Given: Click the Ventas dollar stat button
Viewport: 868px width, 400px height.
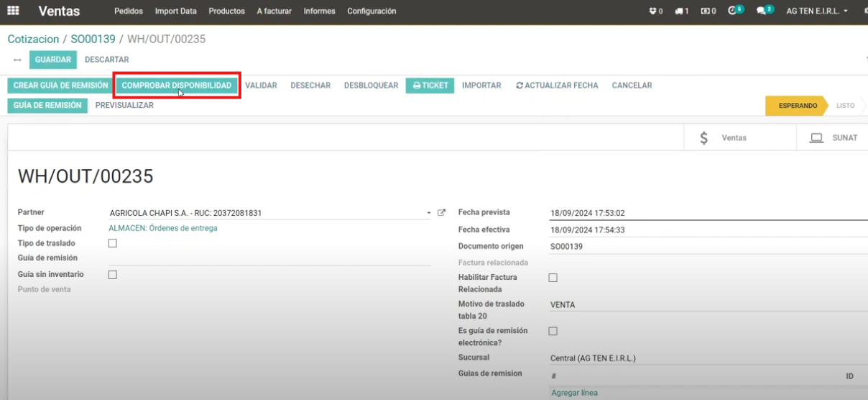Looking at the screenshot, I should pos(740,137).
